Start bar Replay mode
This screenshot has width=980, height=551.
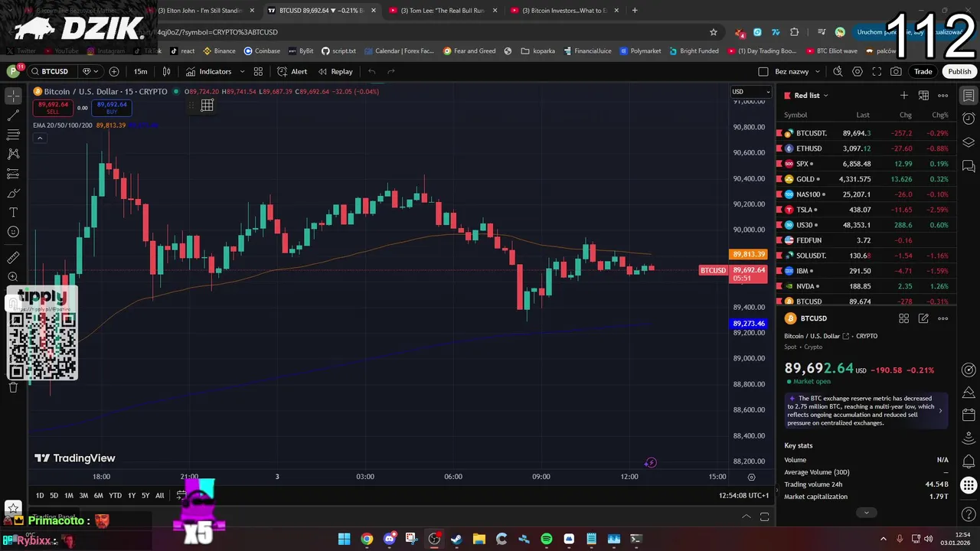335,71
